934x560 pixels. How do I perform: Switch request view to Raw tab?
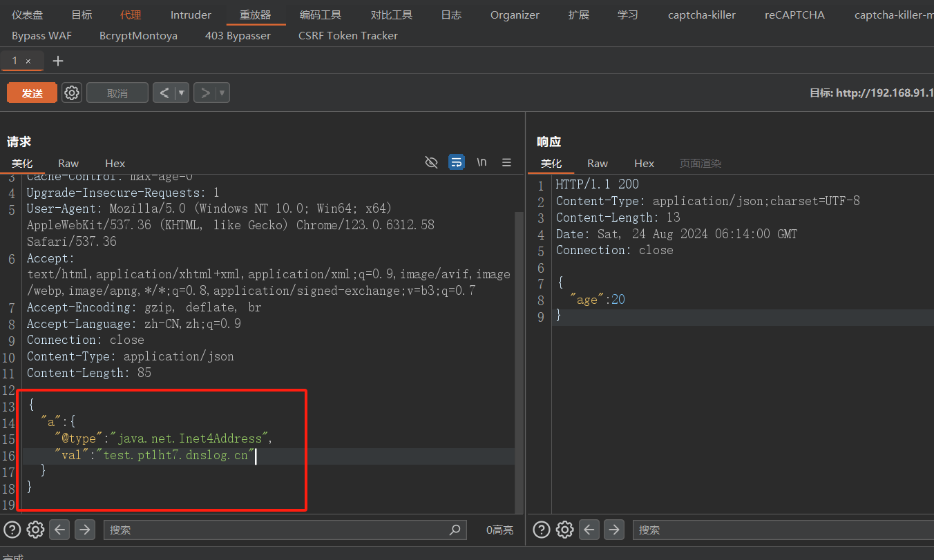click(68, 164)
